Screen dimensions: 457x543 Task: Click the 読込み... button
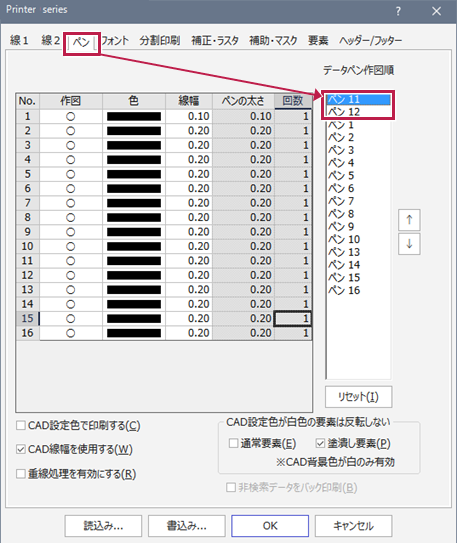tap(103, 526)
